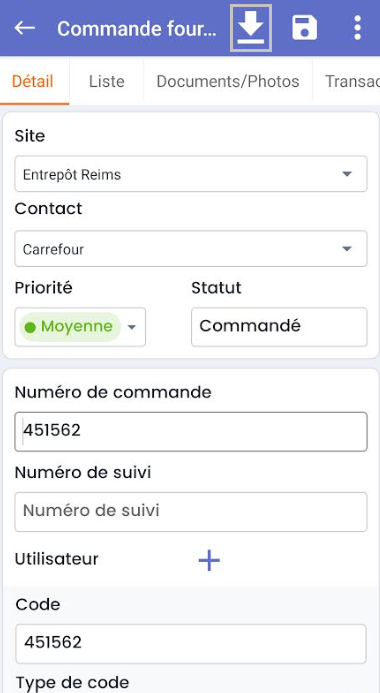This screenshot has width=380, height=693.
Task: Open the Documents/Photos tab
Action: coord(228,81)
